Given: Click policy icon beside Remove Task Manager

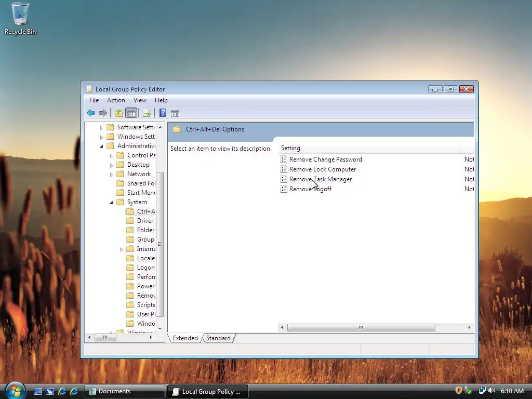Looking at the screenshot, I should coord(284,179).
